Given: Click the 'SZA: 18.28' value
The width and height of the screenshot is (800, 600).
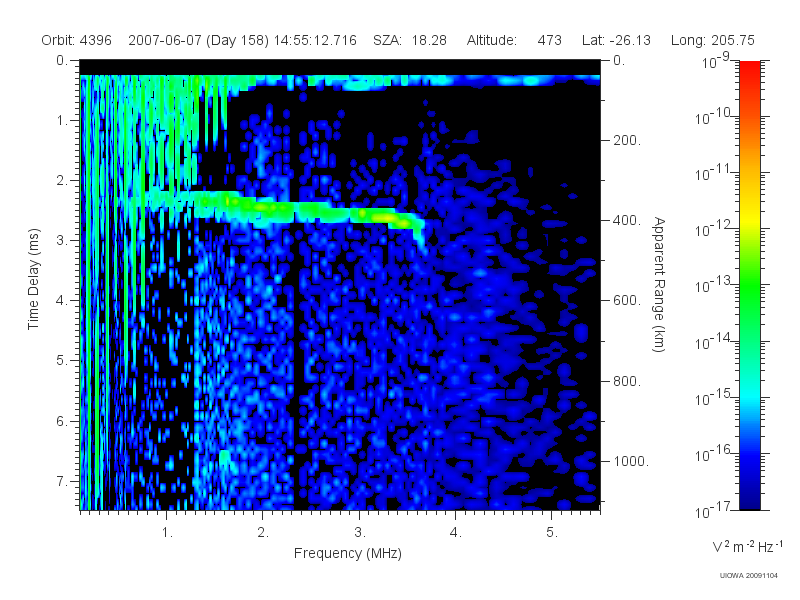Looking at the screenshot, I should [x=410, y=40].
